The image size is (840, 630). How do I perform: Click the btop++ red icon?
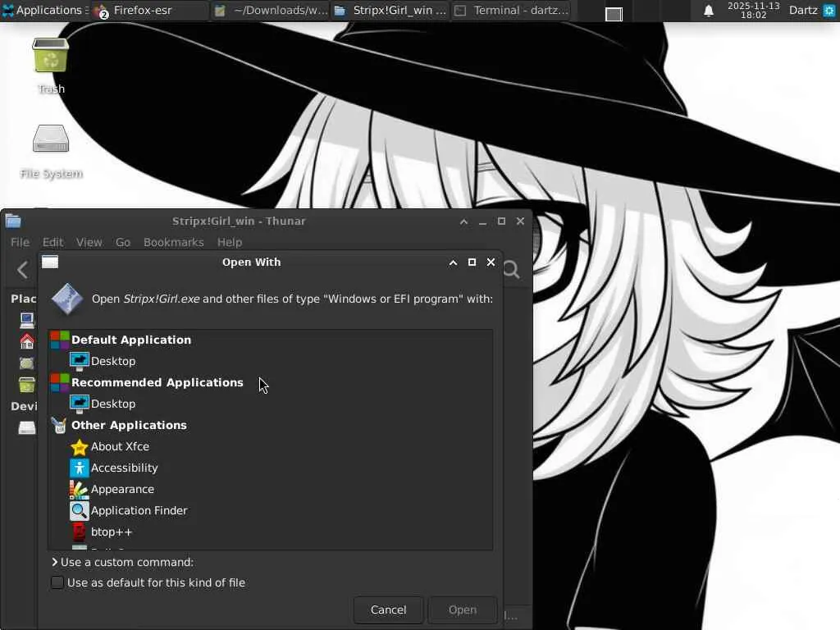click(x=80, y=532)
